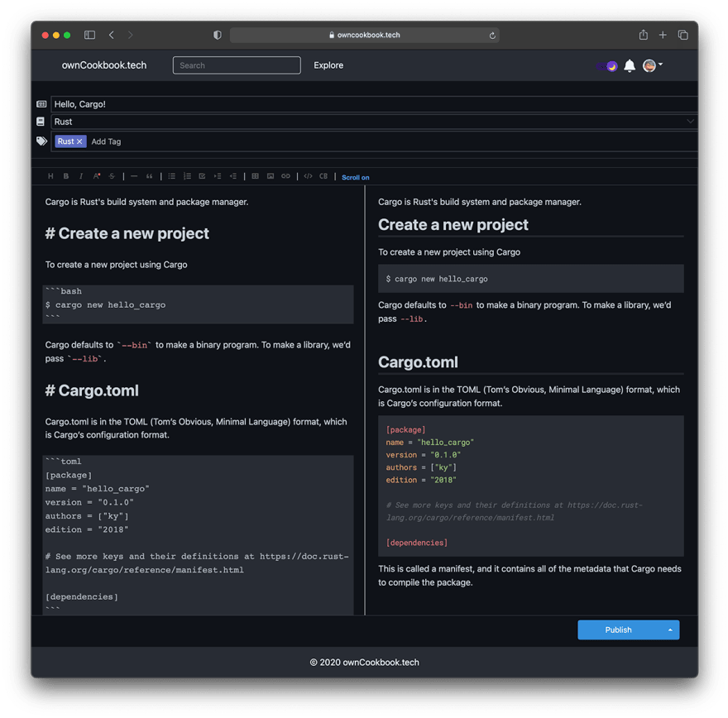
Task: Click the 'Create a new project' preview heading
Action: tap(453, 225)
